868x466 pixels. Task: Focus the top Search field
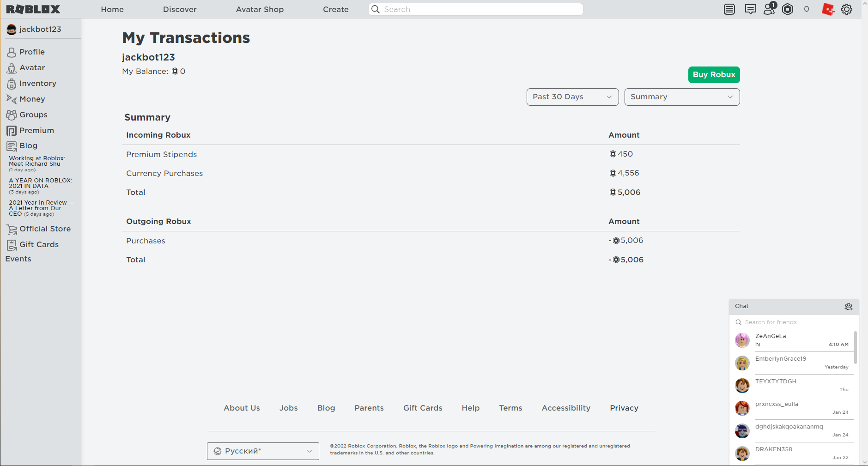[476, 9]
